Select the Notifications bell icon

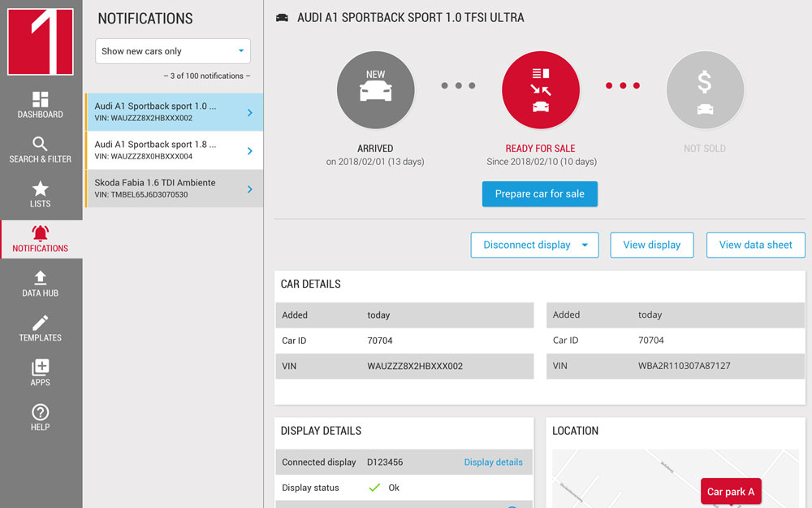coord(41,233)
